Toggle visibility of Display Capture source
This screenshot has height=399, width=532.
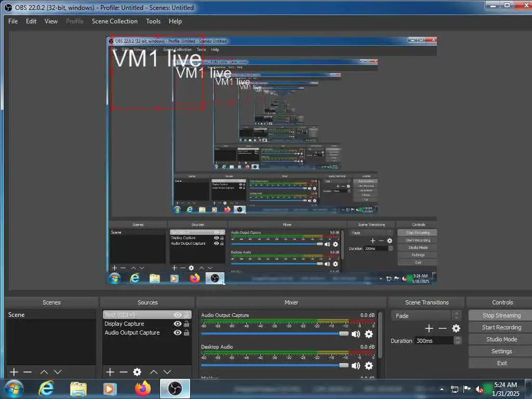click(177, 324)
